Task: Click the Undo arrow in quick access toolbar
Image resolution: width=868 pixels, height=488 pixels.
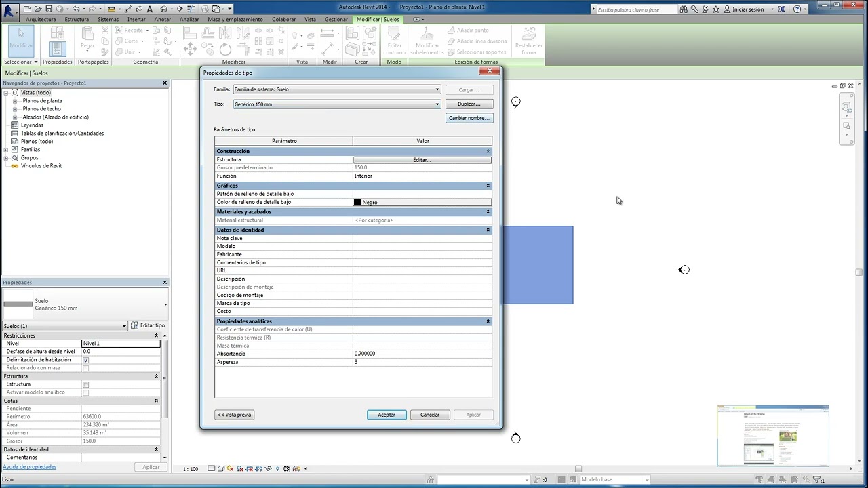Action: tap(75, 9)
